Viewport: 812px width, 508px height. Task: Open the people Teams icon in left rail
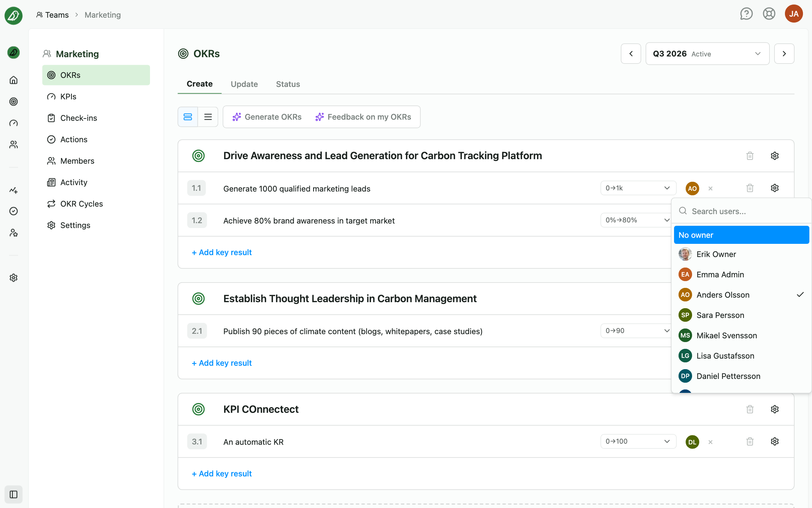[14, 144]
